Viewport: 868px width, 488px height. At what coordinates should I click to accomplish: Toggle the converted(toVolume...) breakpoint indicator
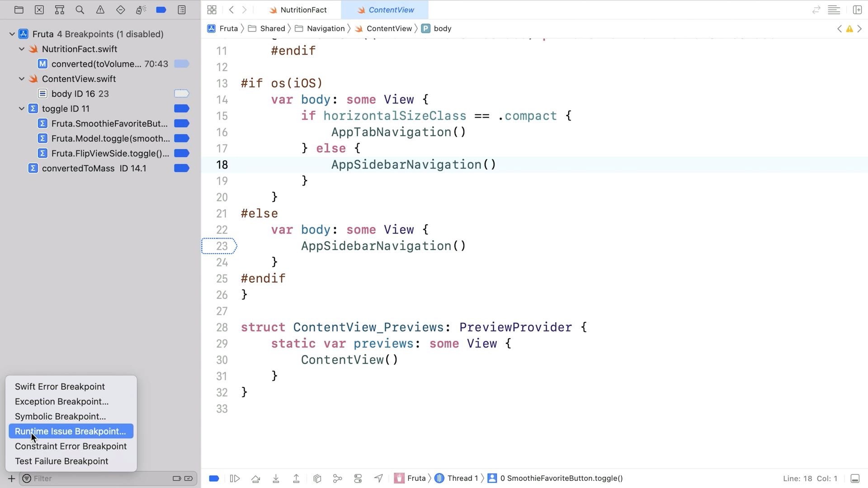click(x=182, y=64)
